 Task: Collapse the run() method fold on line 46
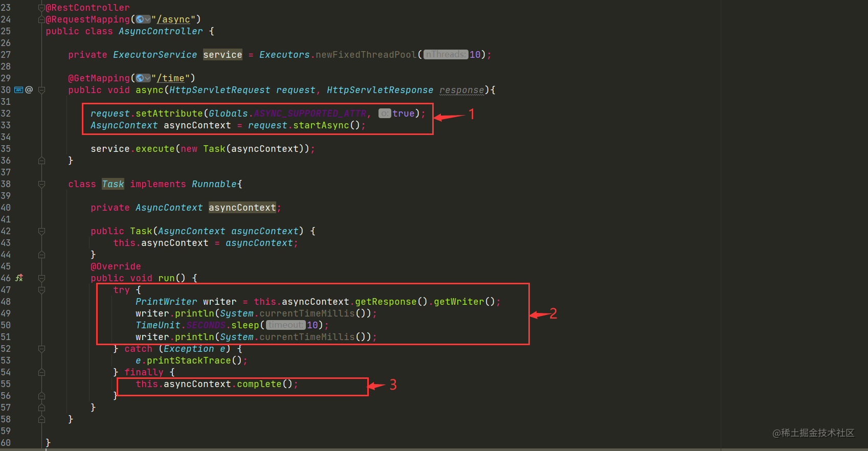click(x=42, y=278)
